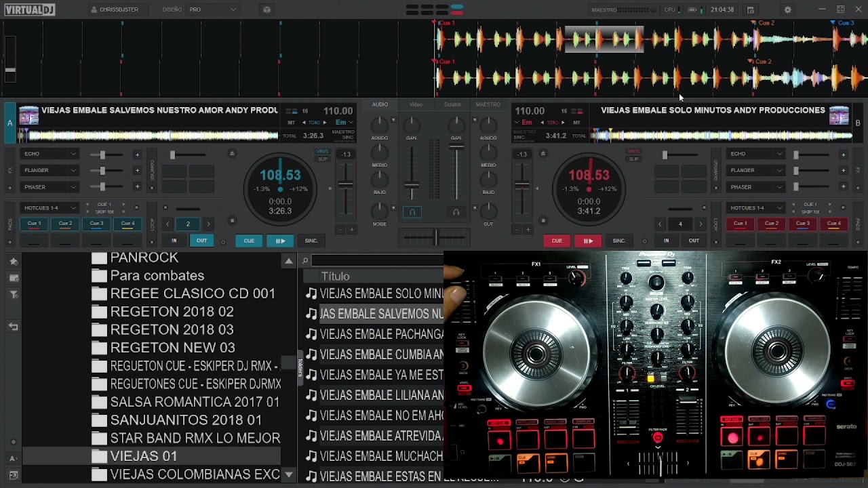Toggle headphone cue for deck A
The image size is (868, 488).
412,212
